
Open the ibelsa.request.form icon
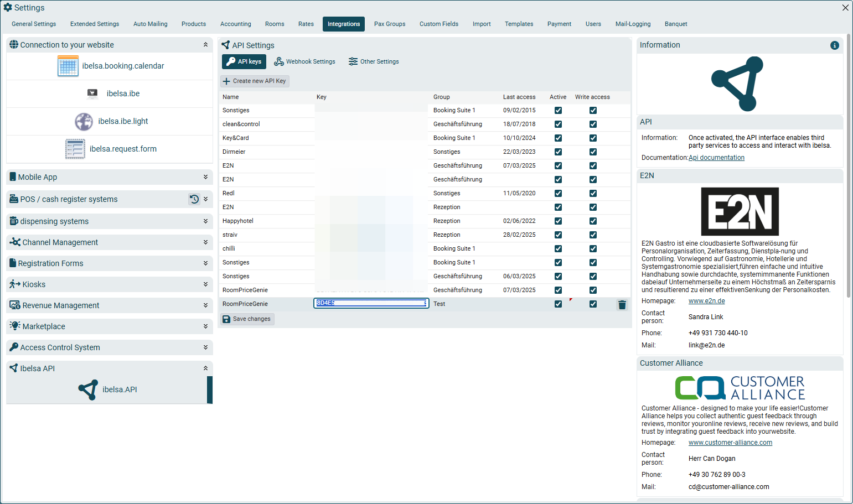coord(75,149)
